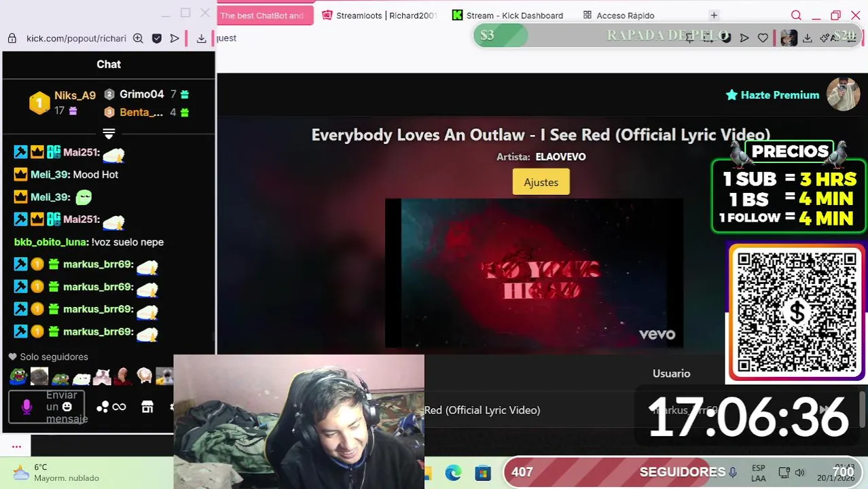868x489 pixels.
Task: Click the microphone icon in the system tray
Action: pyautogui.click(x=733, y=473)
